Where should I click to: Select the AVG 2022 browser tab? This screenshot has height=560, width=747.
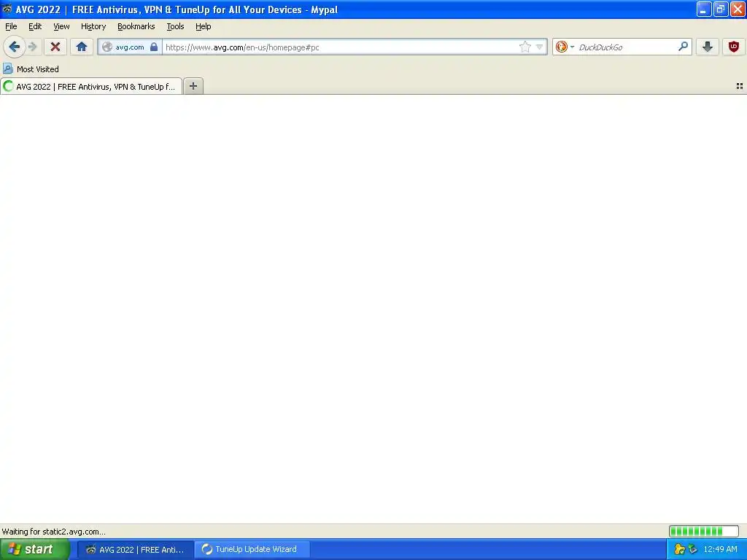coord(91,86)
